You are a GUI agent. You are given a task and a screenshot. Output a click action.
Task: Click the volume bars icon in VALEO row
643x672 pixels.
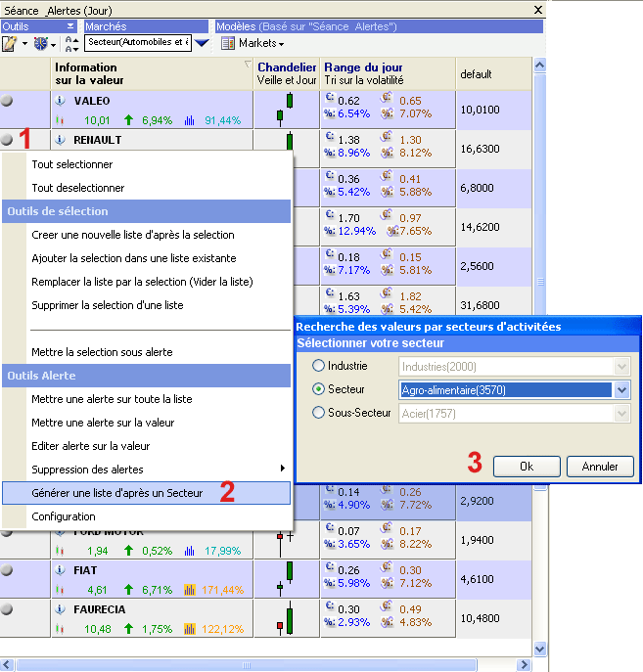(x=190, y=120)
